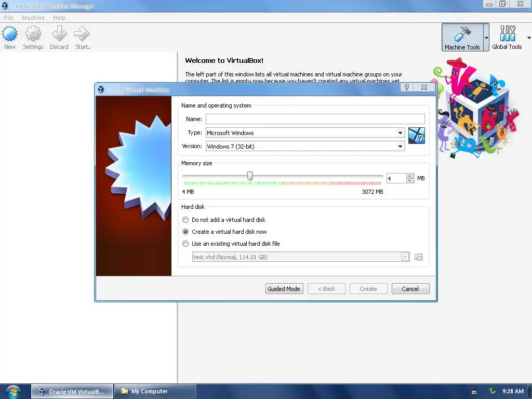The image size is (532, 399).
Task: Click the keyboard icon in system tray
Action: coord(474,392)
